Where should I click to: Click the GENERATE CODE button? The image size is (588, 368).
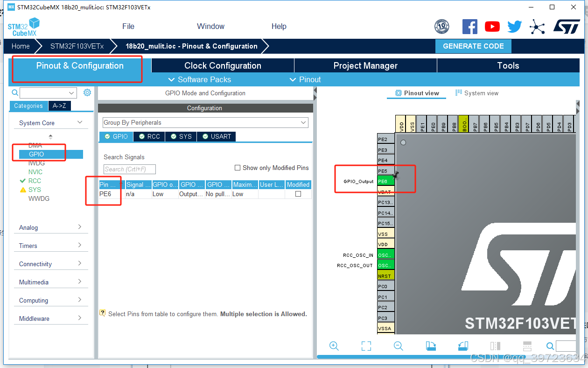pyautogui.click(x=473, y=46)
